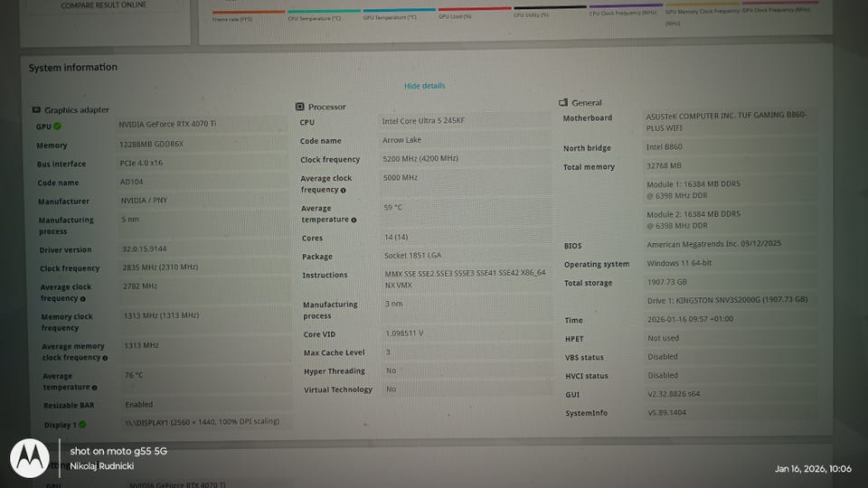Click the 32768 MB total memory value

coord(664,165)
